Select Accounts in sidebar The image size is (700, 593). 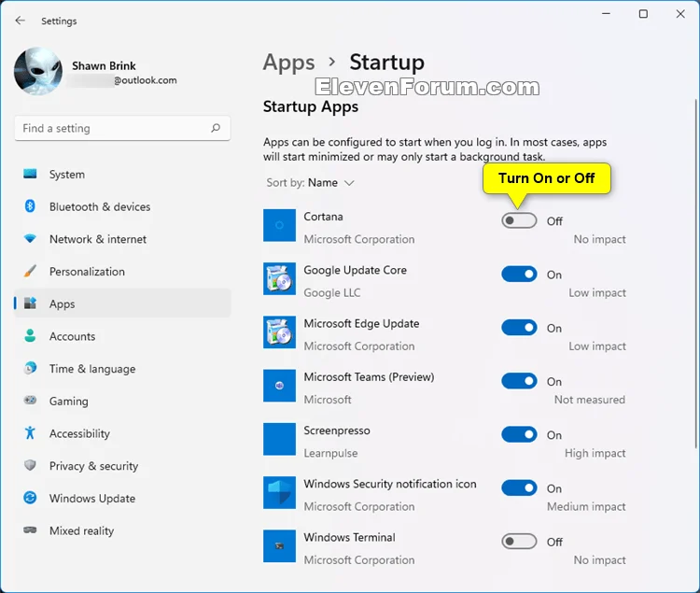pos(123,336)
